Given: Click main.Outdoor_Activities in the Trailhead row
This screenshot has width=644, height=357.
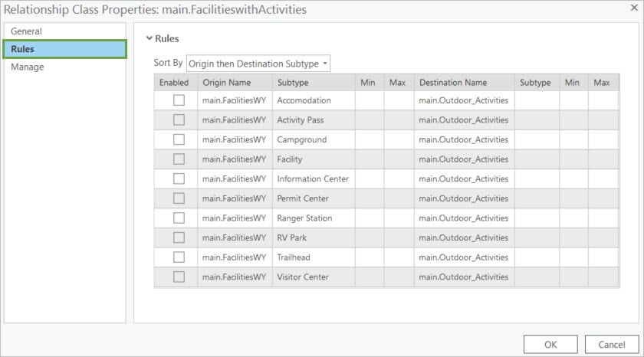Looking at the screenshot, I should coord(463,257).
